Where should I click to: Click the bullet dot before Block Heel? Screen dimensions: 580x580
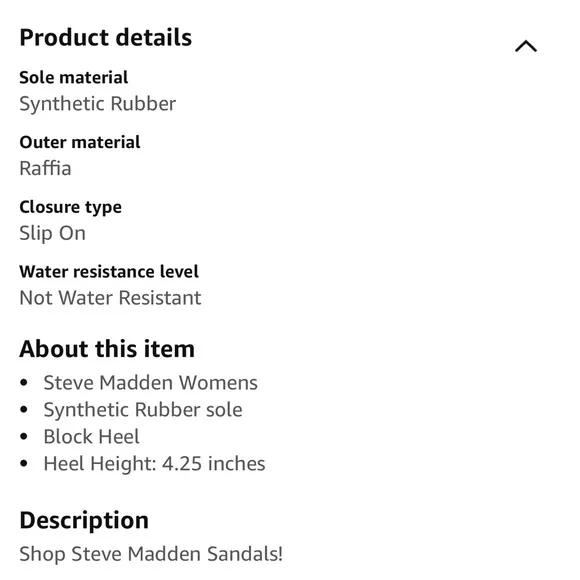click(24, 436)
